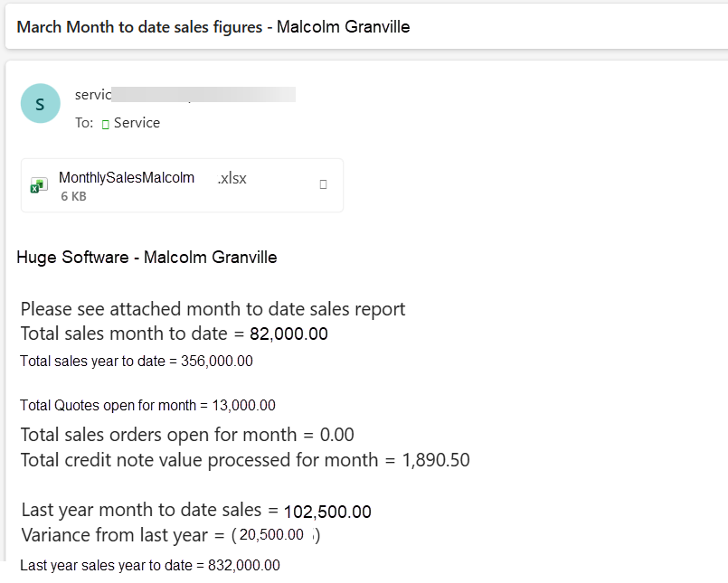Screen dimensions: 728x583
Task: Click the last year month to date value 102,500.00
Action: click(x=327, y=512)
